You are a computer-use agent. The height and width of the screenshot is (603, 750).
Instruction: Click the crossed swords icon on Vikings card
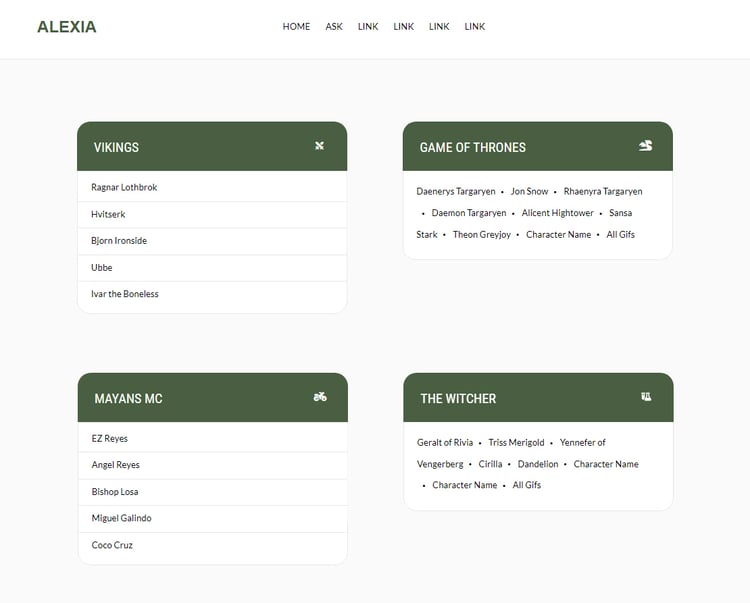(x=320, y=146)
